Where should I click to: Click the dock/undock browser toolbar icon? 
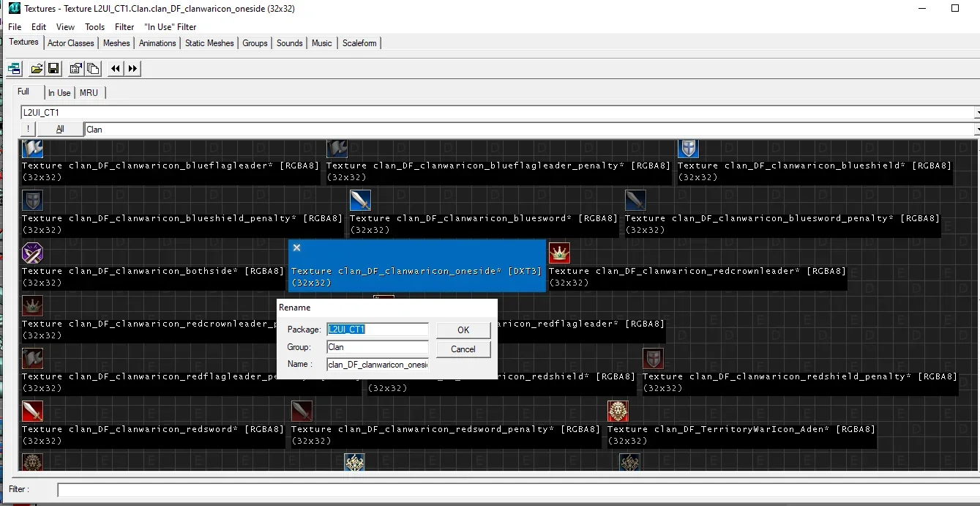(14, 69)
